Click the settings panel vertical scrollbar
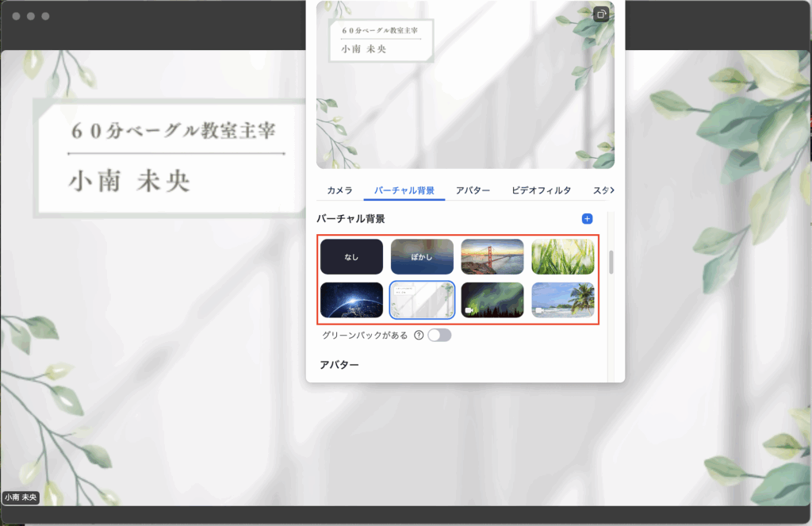The height and width of the screenshot is (526, 812). click(611, 263)
